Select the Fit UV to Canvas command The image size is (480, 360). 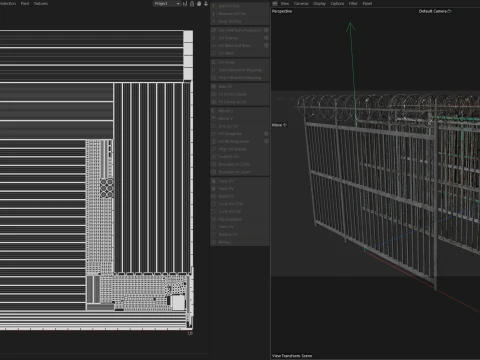[x=232, y=94]
